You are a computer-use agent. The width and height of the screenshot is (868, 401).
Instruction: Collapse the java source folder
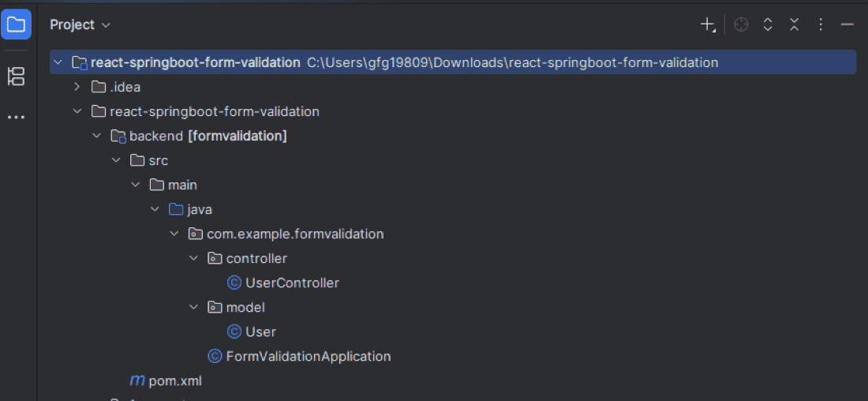pos(155,209)
